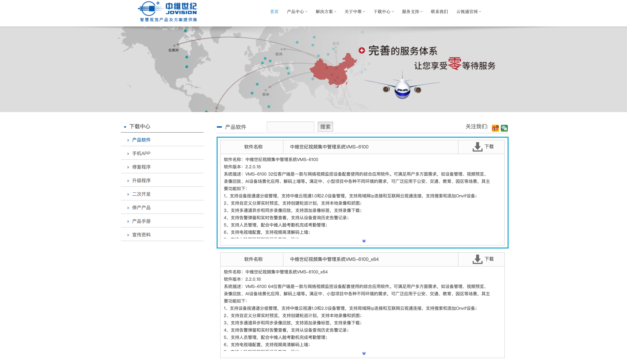Open the 云视通官网 dropdown menu

(469, 11)
